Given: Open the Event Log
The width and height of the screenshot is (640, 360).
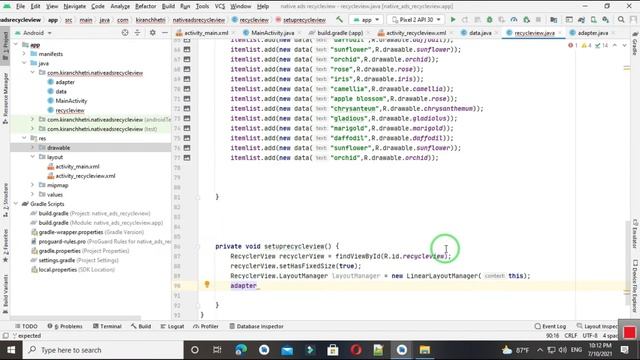Looking at the screenshot, I should coord(550,326).
